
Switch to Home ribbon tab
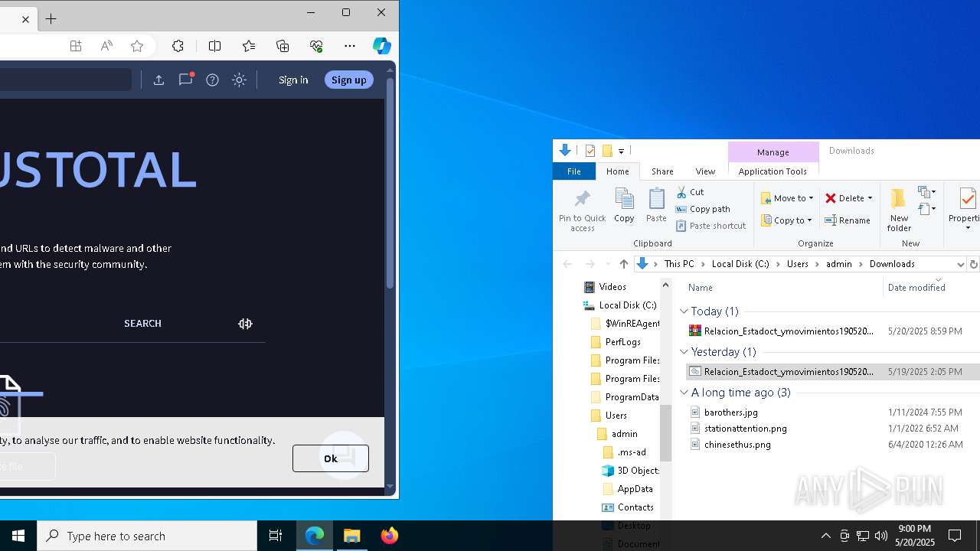coord(617,171)
